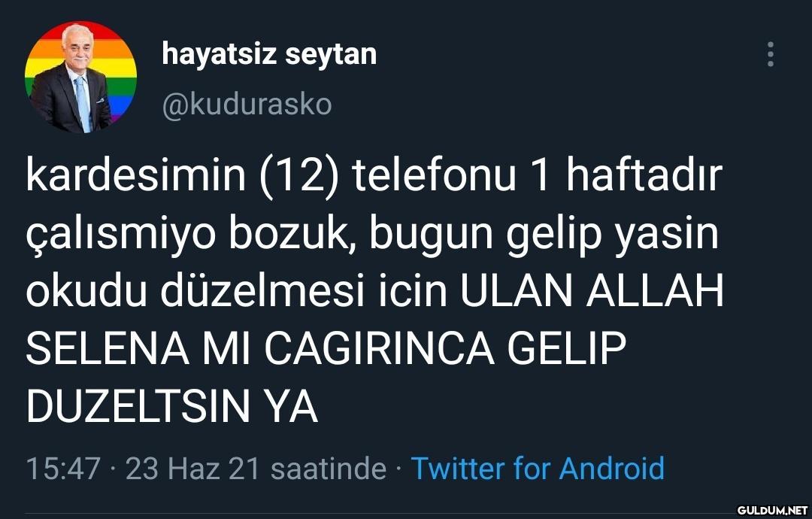Screen dimensions: 812x519
Task: Click the word "kardesimin" in the tweet
Action: pos(135,175)
